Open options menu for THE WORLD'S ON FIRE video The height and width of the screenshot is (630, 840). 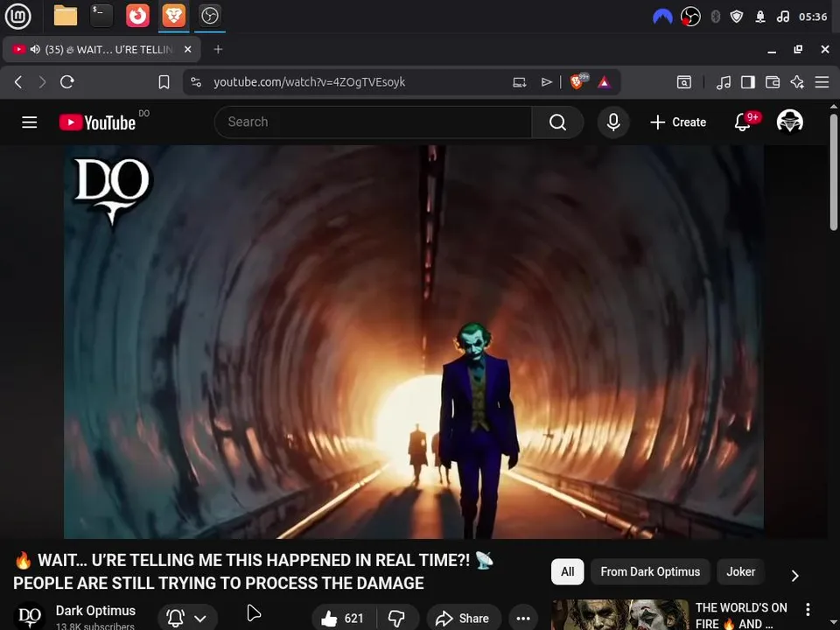pos(808,609)
